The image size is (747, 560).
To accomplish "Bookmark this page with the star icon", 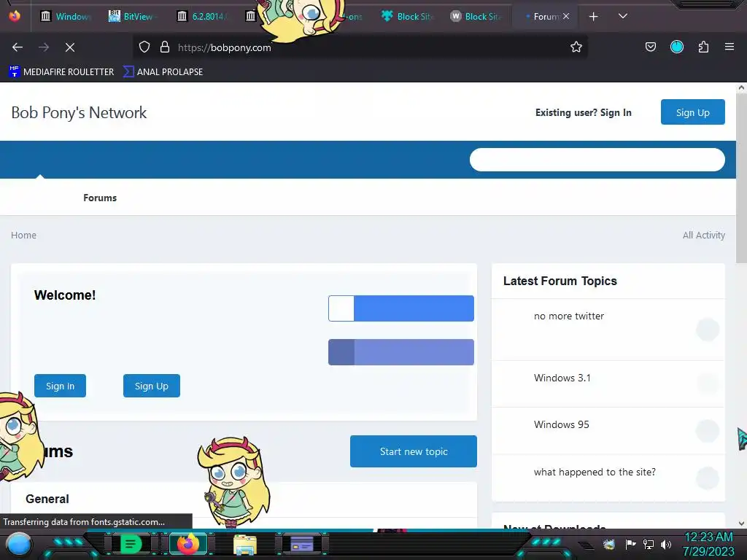I will pos(576,47).
